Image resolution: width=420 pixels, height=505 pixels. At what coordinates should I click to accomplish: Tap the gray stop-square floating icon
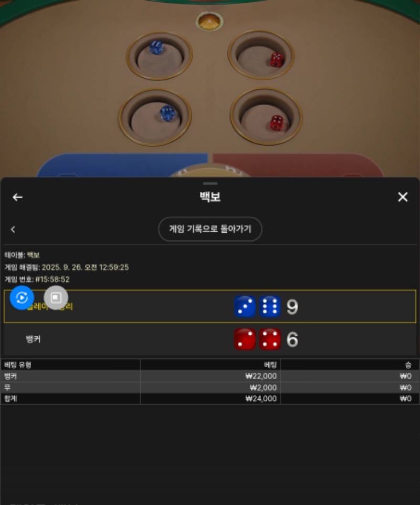pos(56,297)
